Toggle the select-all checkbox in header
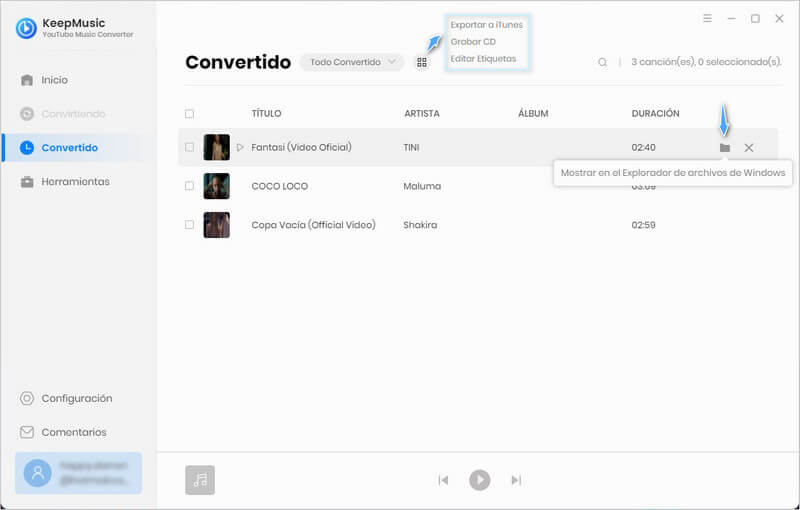 [x=189, y=114]
